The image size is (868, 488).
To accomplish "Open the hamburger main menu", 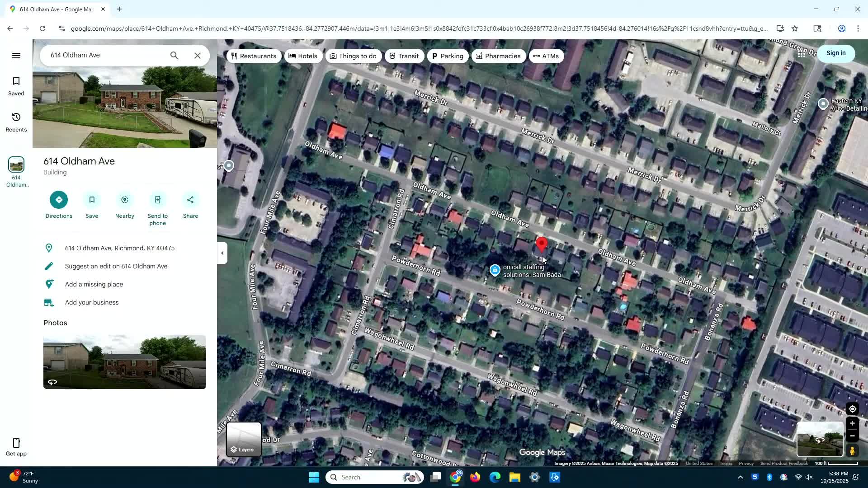I will pyautogui.click(x=16, y=56).
